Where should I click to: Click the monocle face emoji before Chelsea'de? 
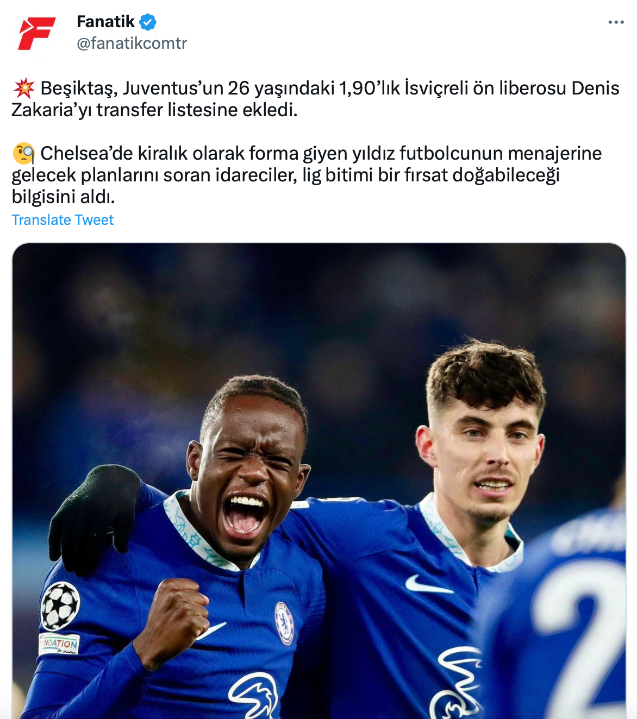(x=24, y=154)
